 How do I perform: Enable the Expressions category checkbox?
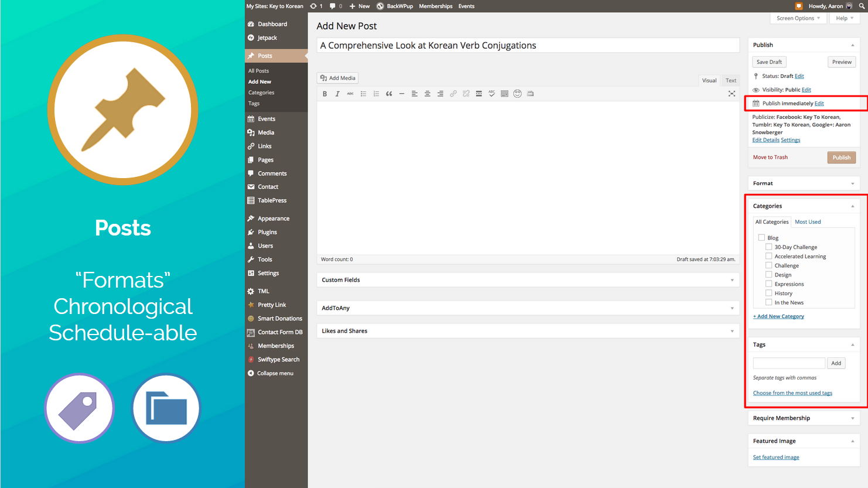[x=768, y=284]
